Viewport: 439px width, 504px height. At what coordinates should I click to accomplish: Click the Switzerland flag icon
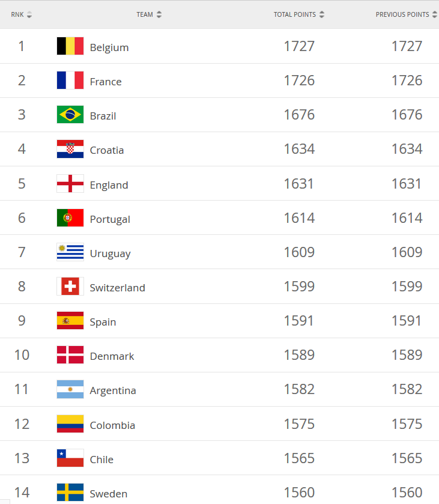coord(70,287)
